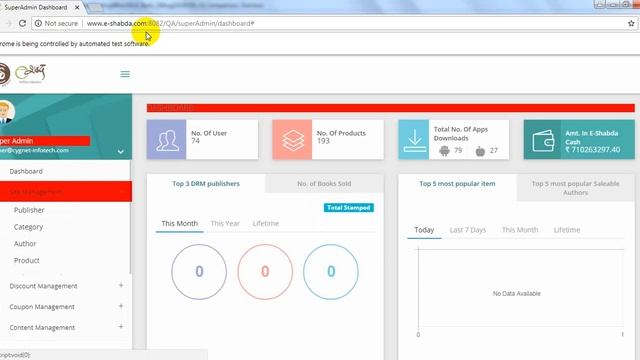Click the purple circle showing 0
The height and width of the screenshot is (360, 640).
click(x=199, y=271)
